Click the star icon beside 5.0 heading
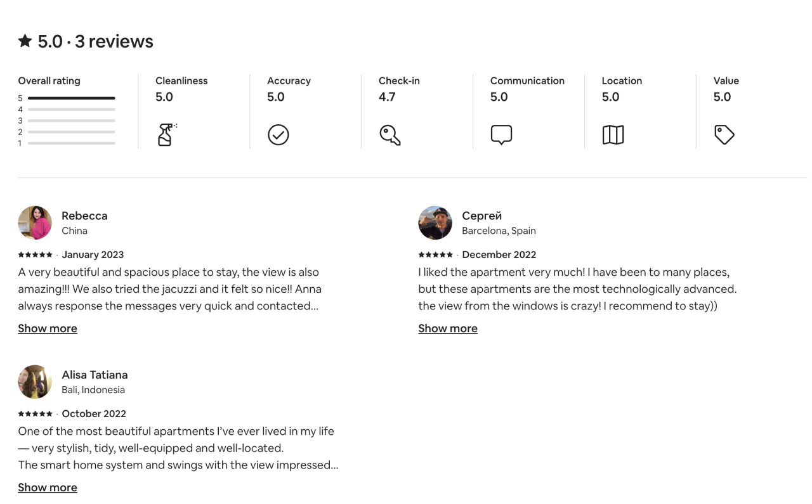 25,41
